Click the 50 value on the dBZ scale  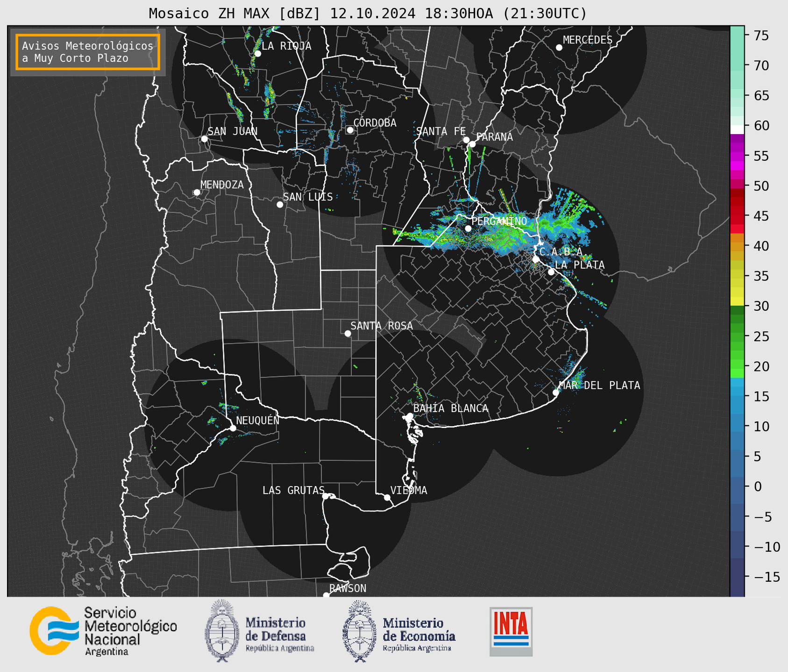click(x=761, y=186)
